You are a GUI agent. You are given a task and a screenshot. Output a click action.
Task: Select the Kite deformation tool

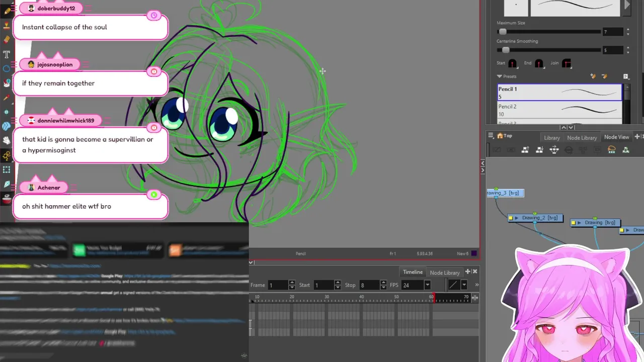[7, 185]
